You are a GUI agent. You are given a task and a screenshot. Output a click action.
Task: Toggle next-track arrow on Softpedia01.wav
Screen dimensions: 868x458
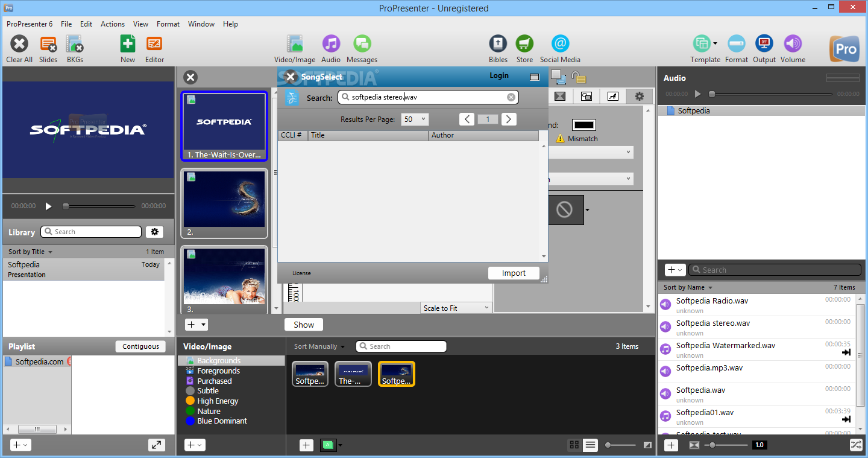tap(846, 419)
